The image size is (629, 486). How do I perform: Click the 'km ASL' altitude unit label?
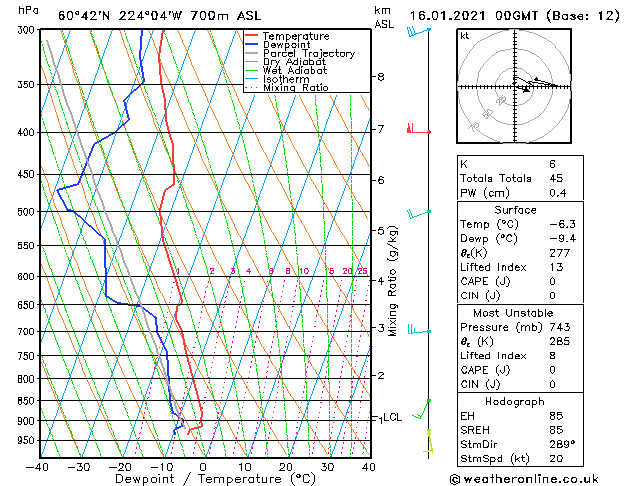(384, 17)
